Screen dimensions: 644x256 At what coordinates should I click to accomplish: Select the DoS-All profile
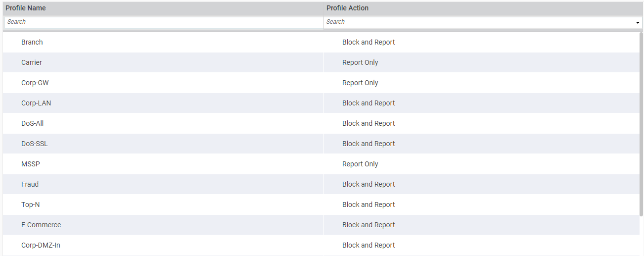coord(33,123)
